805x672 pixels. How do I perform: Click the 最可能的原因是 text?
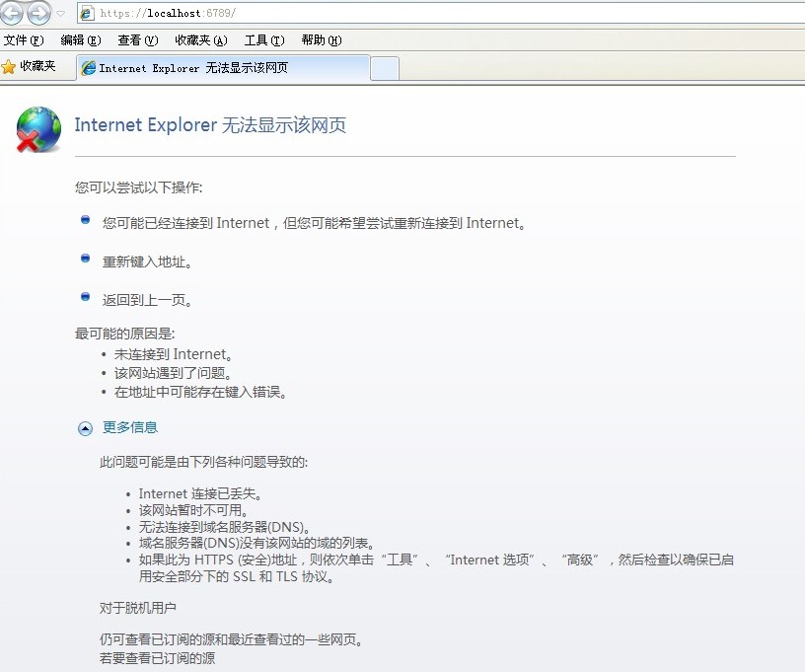[124, 334]
